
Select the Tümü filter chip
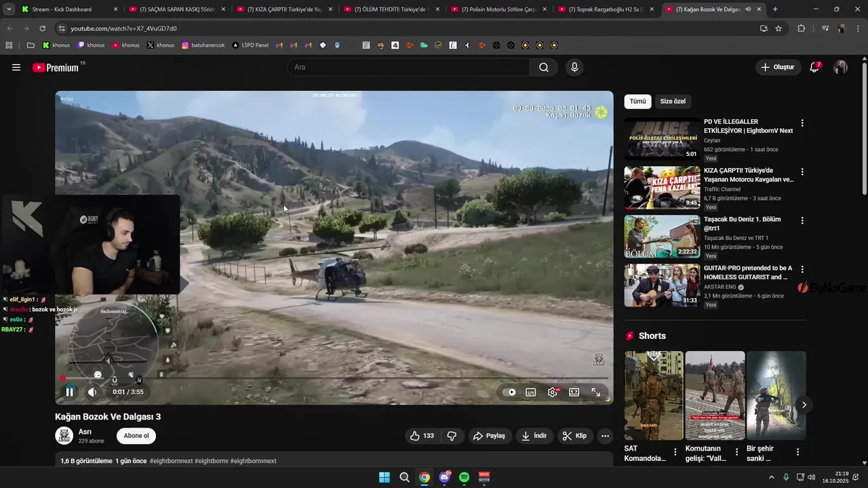click(638, 101)
